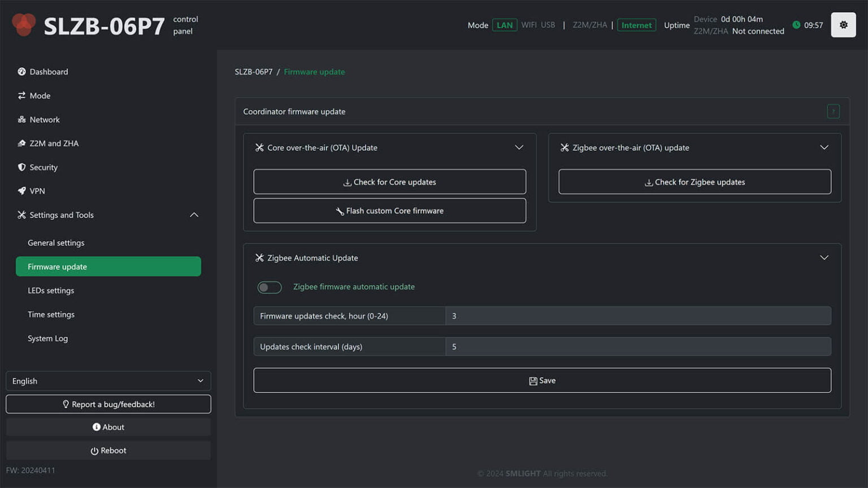Screen dimensions: 868x488
Task: Enable Zigbee firmware automatic update switch
Action: [x=270, y=287]
